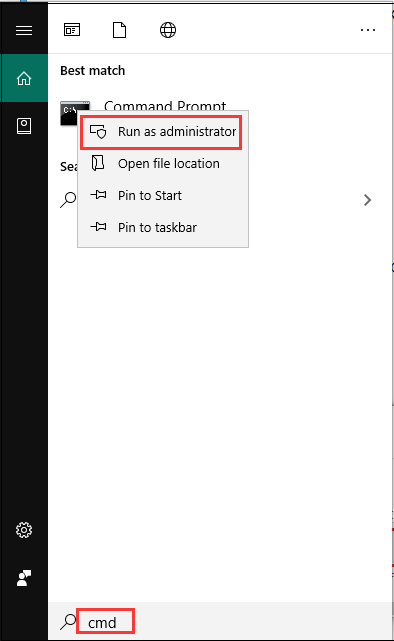Click the Command Prompt result title
This screenshot has height=641, width=394.
pos(165,106)
